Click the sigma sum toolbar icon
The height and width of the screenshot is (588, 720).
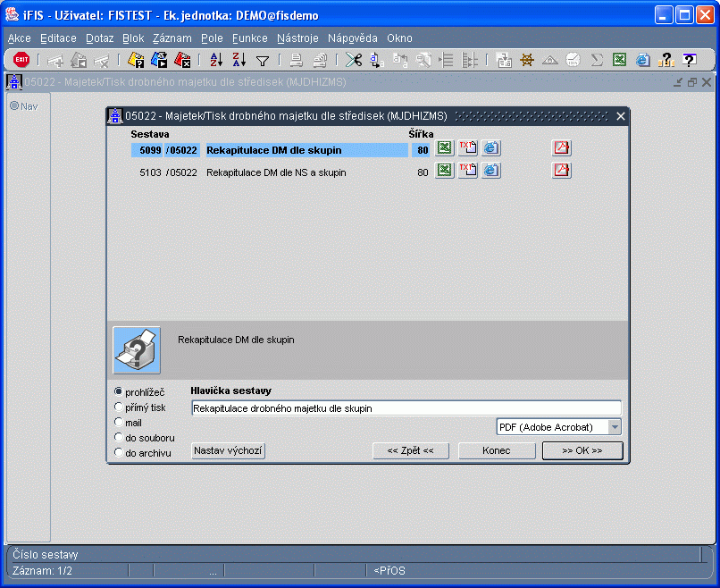[597, 60]
